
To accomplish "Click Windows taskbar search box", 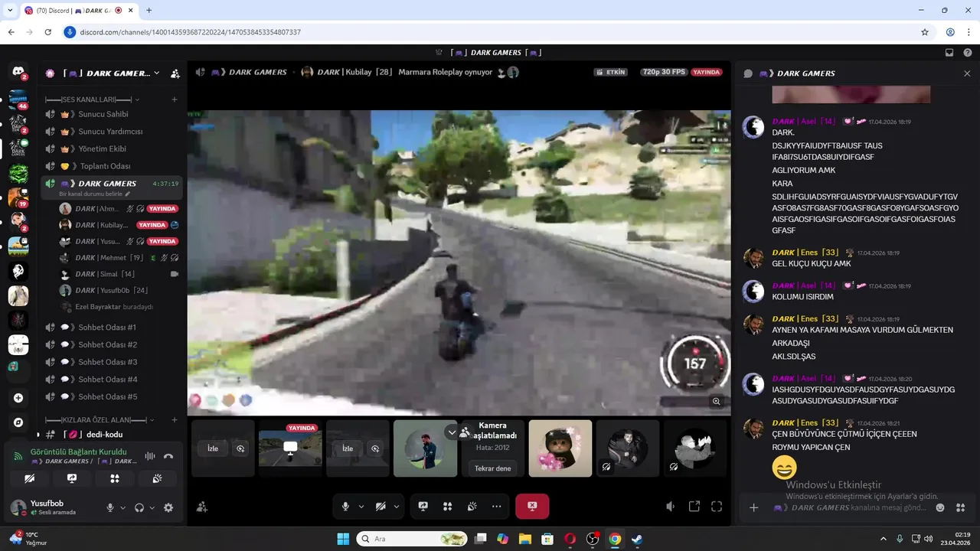I will (412, 539).
